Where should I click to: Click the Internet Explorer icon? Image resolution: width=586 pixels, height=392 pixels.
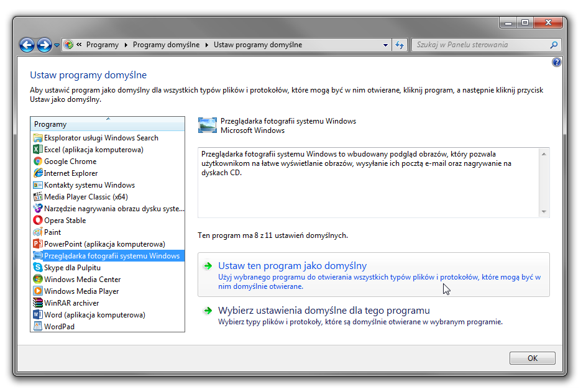point(38,173)
